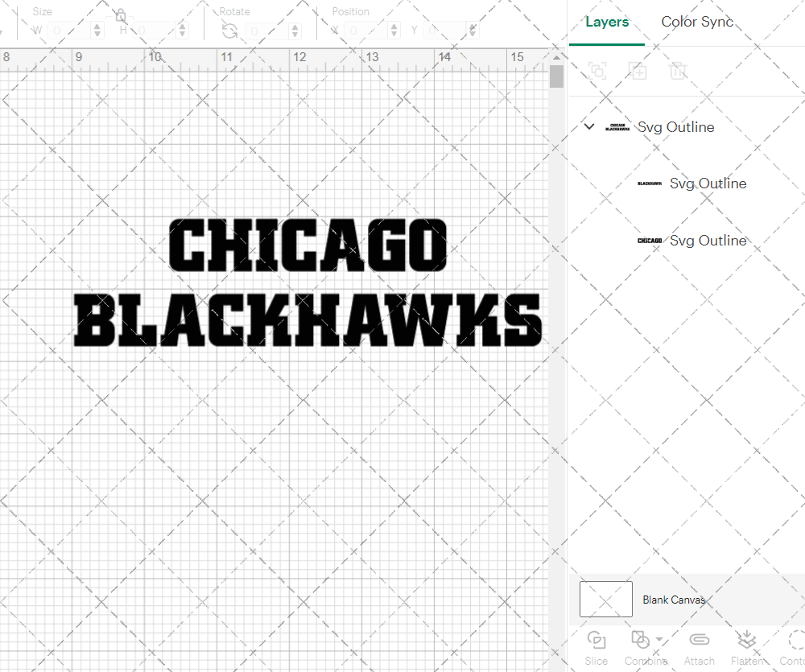Screen dimensions: 805x672
Task: Toggle the size aspect ratio lock
Action: (x=121, y=15)
